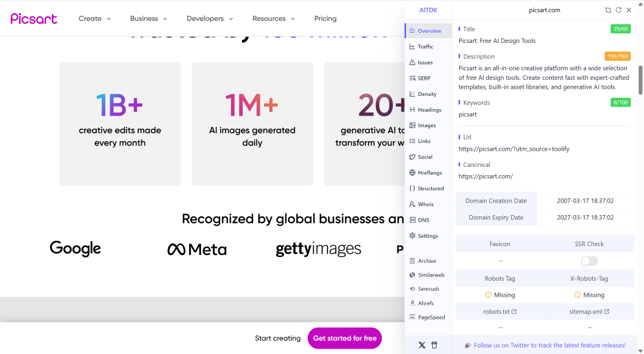Click the scrollbar down arrow

pyautogui.click(x=640, y=350)
